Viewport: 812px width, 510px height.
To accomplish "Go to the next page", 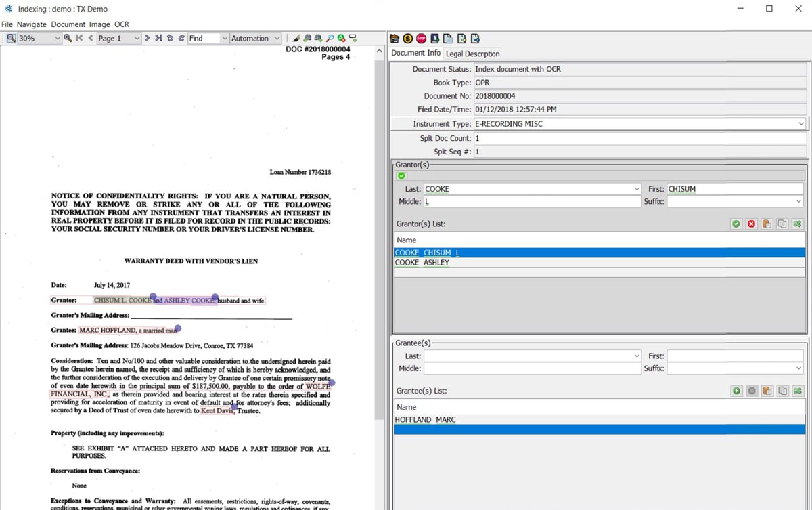I will [x=148, y=39].
